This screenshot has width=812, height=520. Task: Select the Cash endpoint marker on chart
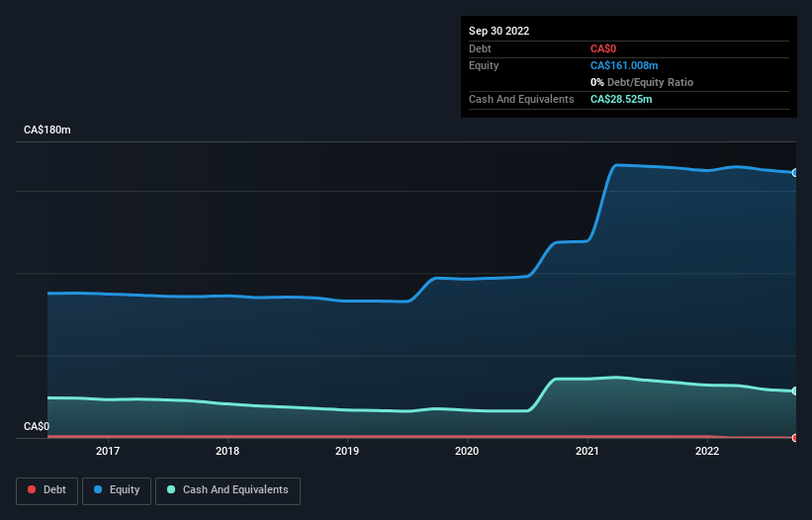795,391
